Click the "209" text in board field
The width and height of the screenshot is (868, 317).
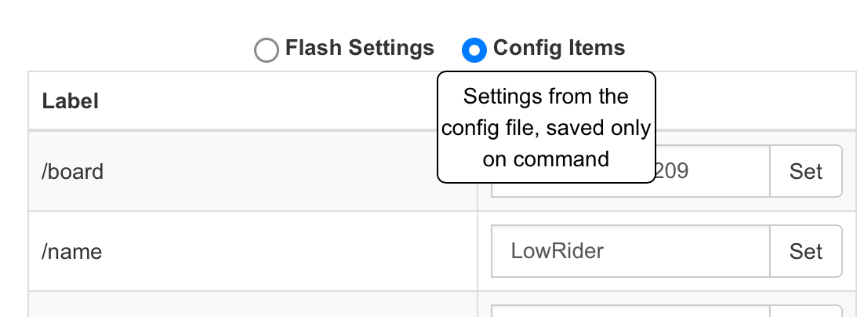(672, 171)
